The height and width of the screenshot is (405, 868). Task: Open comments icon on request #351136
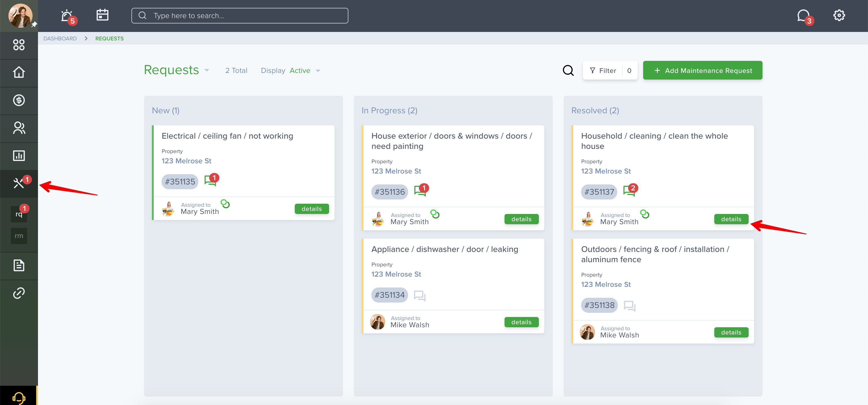[x=421, y=190]
